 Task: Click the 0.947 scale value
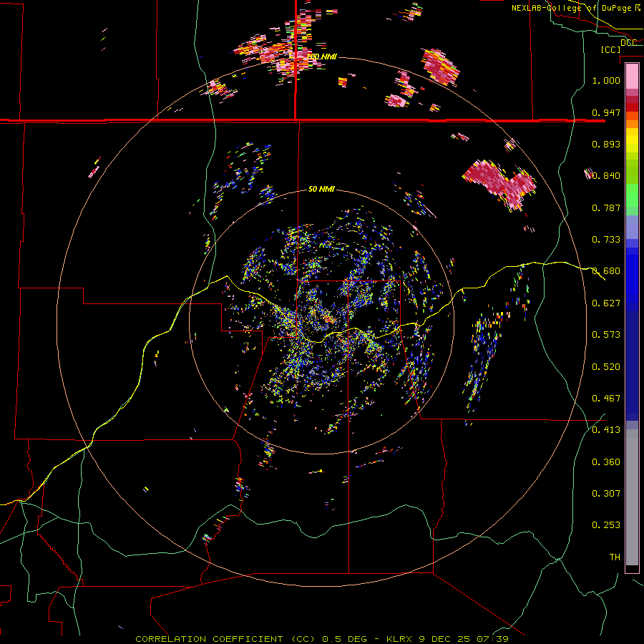[x=606, y=112]
